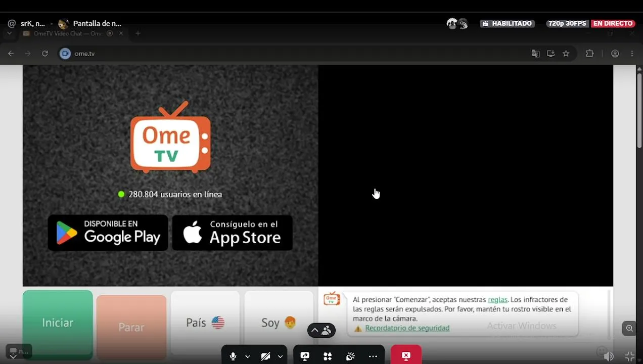Image resolution: width=643 pixels, height=364 pixels.
Task: Bookmark the page with star icon
Action: [566, 54]
